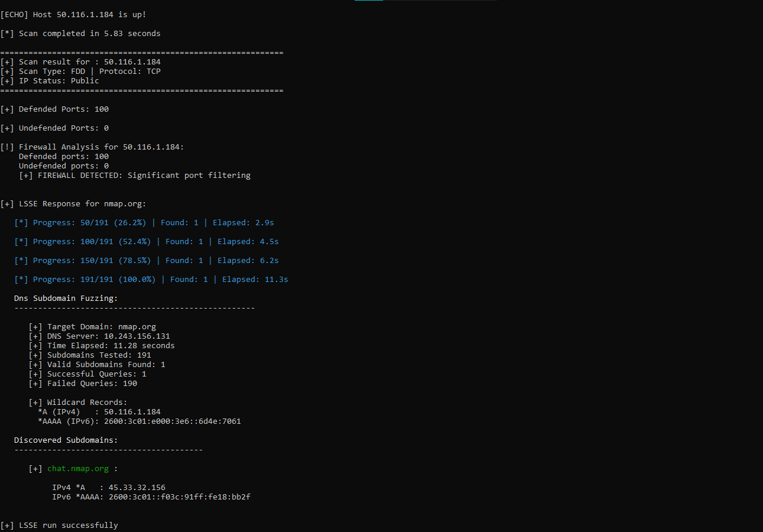Select the "Successful Queries: 1" line
763x532 pixels.
[x=87, y=374]
